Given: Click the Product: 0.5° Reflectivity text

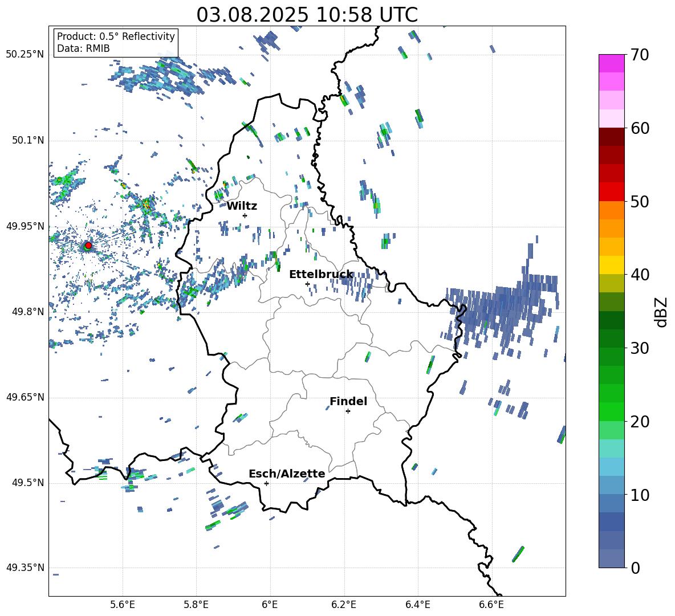Looking at the screenshot, I should pyautogui.click(x=116, y=36).
